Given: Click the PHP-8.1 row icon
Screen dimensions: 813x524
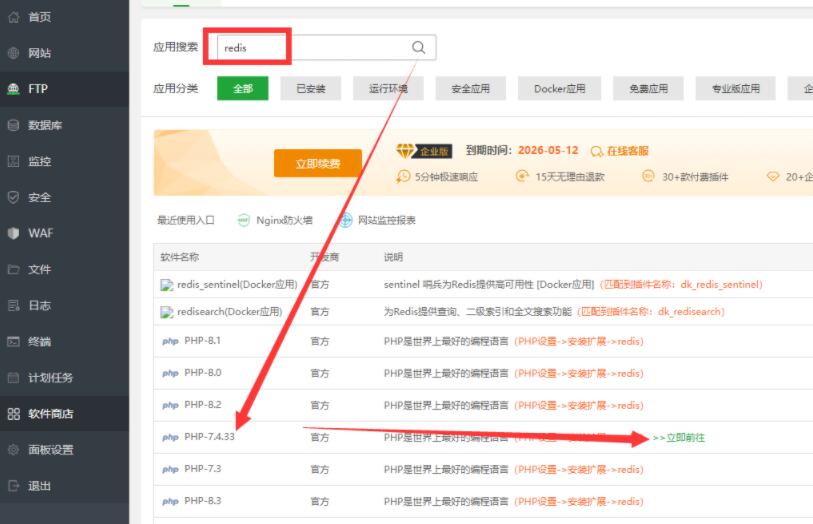Looking at the screenshot, I should click(x=170, y=341).
